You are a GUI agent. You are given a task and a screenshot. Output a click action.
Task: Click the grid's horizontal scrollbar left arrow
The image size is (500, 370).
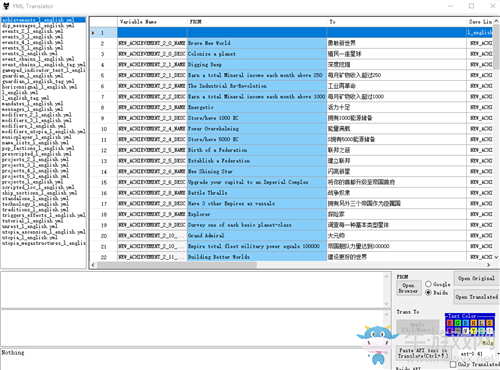pos(93,265)
